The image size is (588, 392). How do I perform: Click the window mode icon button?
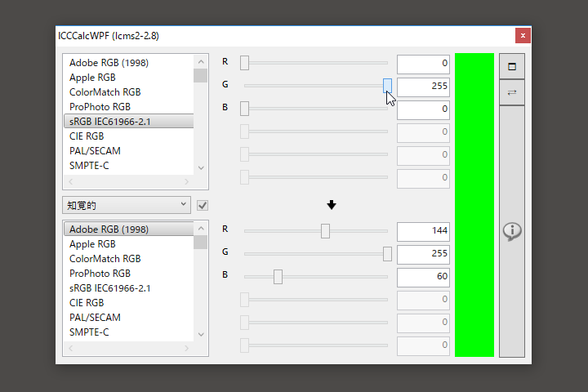point(512,66)
